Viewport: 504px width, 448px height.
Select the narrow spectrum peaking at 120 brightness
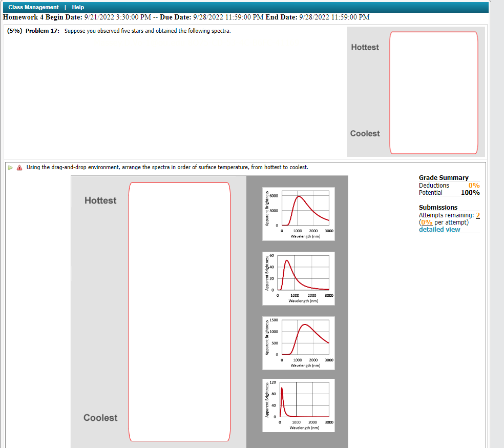[x=298, y=405]
